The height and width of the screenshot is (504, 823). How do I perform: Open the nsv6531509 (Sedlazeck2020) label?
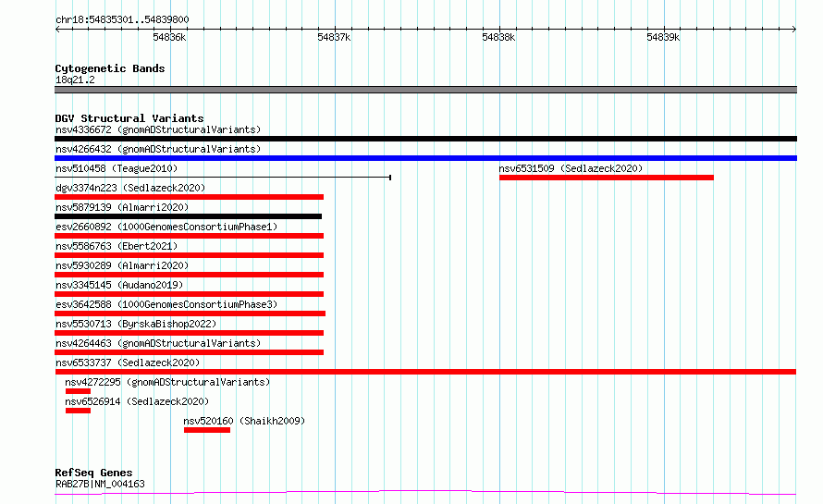571,168
